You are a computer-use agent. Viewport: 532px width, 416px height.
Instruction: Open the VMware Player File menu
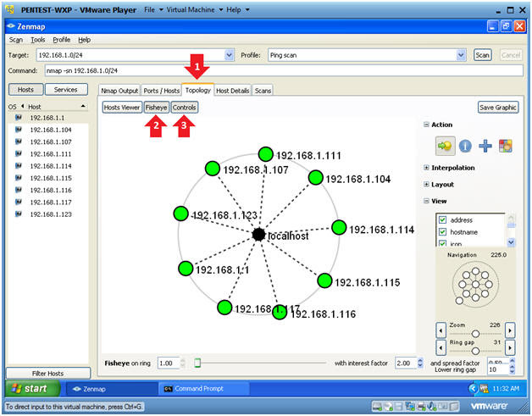tap(150, 10)
